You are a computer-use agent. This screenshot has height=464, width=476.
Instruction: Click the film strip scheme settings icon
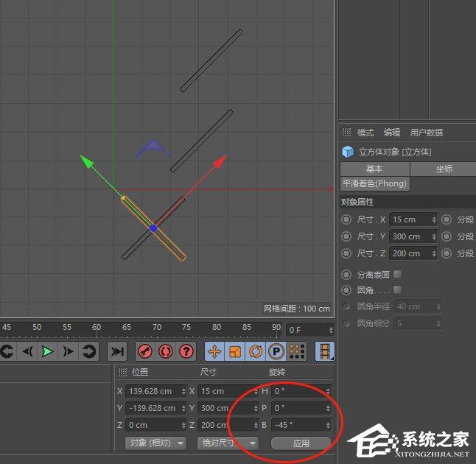point(325,351)
